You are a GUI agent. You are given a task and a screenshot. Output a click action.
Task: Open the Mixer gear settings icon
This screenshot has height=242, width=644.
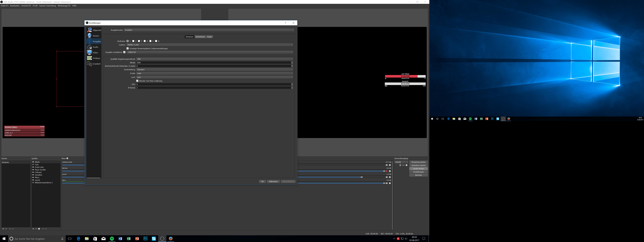click(x=67, y=158)
